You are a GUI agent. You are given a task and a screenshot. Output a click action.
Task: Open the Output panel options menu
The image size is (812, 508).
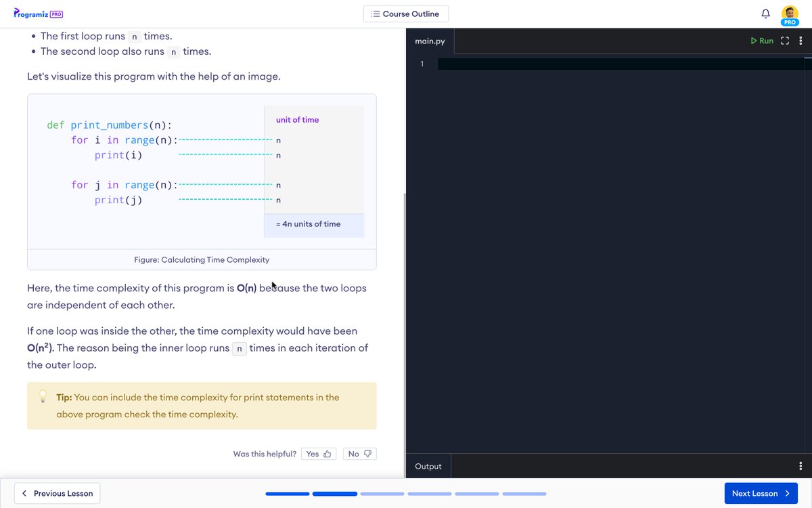click(x=800, y=466)
